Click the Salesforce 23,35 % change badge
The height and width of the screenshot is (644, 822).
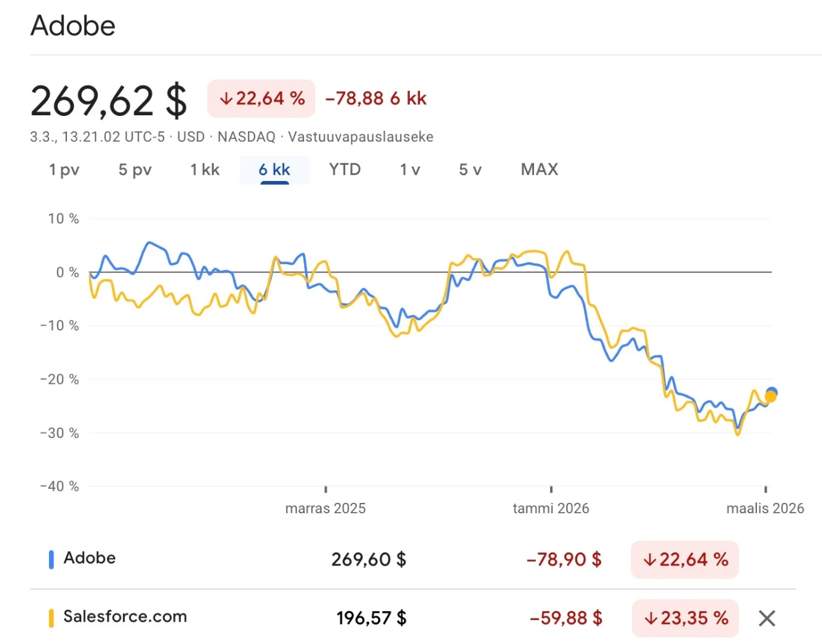tap(685, 618)
